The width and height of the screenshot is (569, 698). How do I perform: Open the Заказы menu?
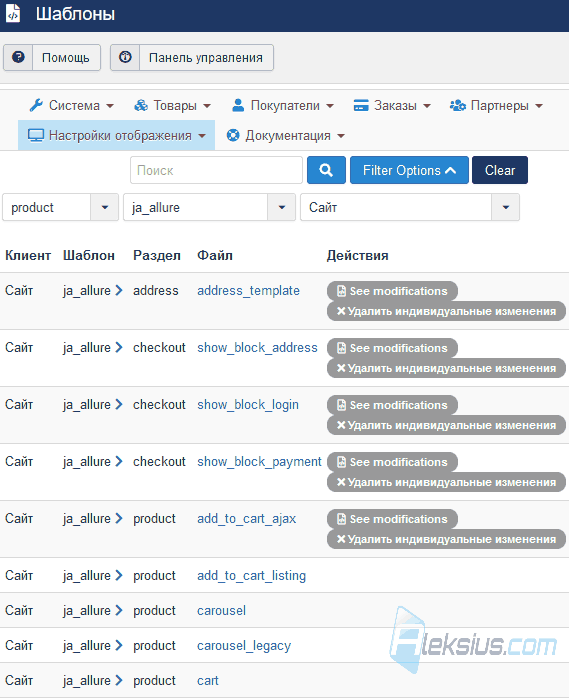point(392,106)
